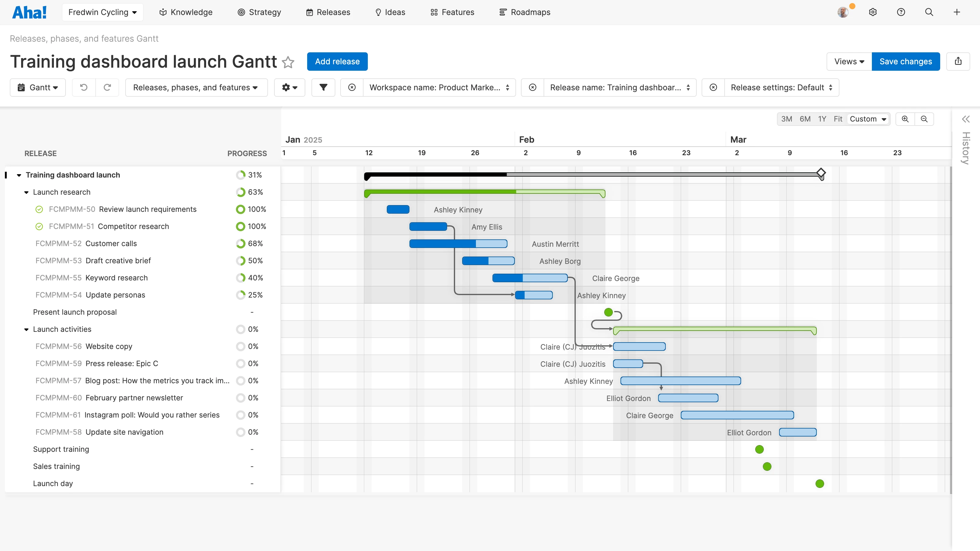Open the Views dropdown
This screenshot has width=980, height=551.
click(848, 61)
